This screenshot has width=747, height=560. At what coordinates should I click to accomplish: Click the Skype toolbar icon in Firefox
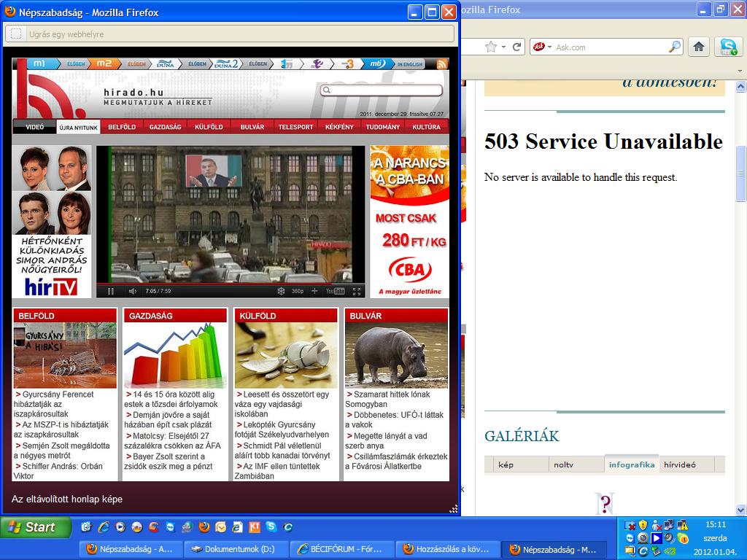pos(729,47)
